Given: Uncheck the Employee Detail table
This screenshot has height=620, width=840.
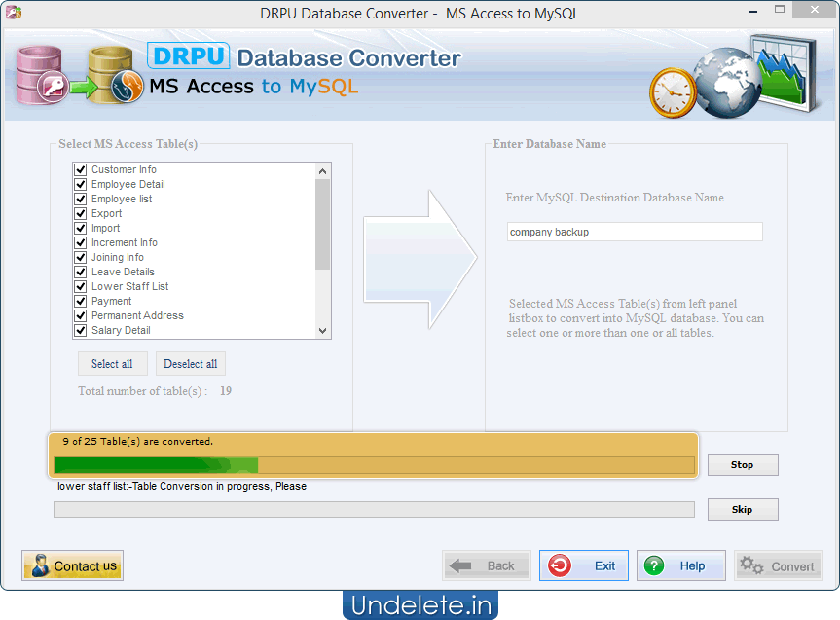Looking at the screenshot, I should (81, 184).
